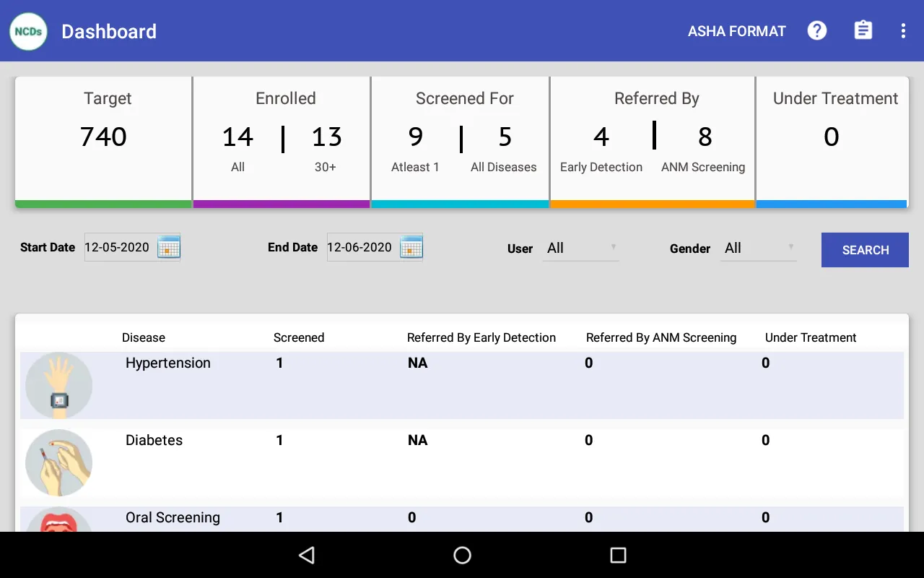This screenshot has height=578, width=924.
Task: Open the Gender filter dropdown
Action: coord(758,248)
